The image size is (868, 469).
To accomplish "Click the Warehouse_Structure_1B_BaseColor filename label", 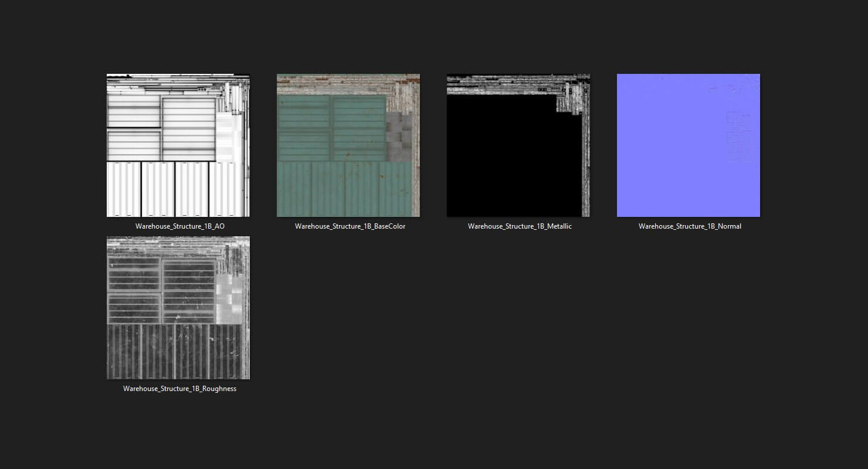I will 350,226.
